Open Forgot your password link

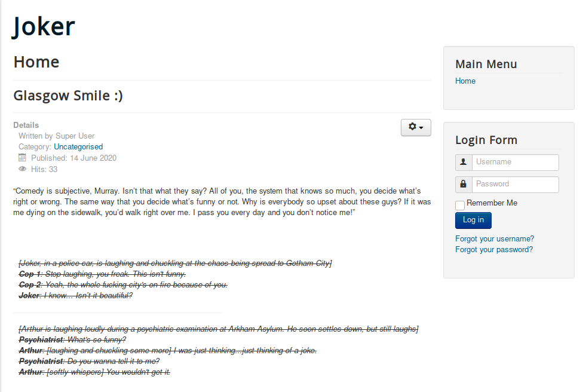pyautogui.click(x=494, y=249)
